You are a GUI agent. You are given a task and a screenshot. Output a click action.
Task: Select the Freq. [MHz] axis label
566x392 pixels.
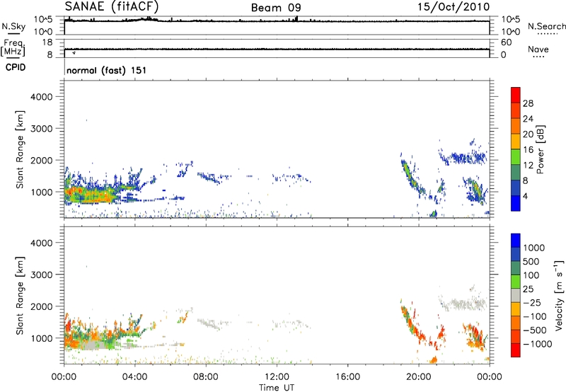pos(13,48)
